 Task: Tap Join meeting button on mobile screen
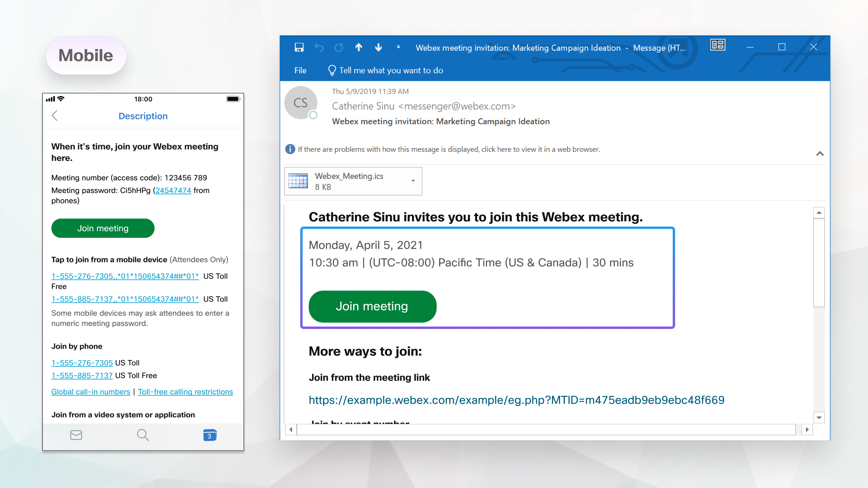103,228
